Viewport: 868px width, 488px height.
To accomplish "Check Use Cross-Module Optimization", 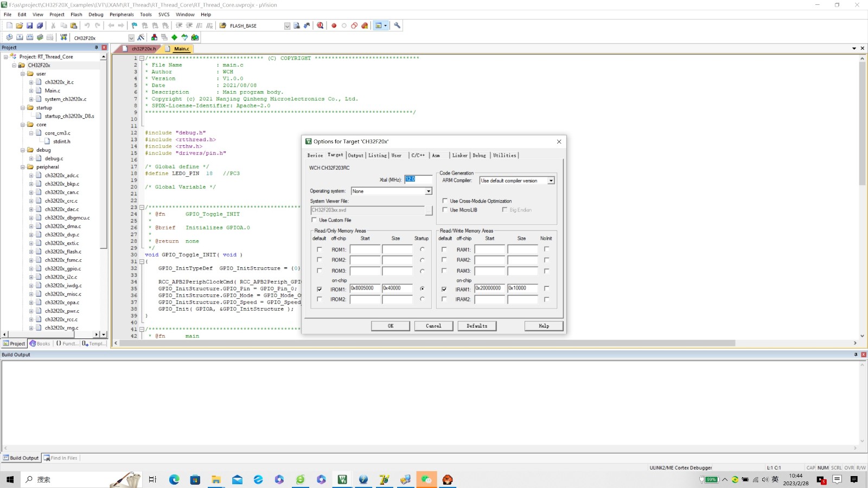I will pos(445,201).
